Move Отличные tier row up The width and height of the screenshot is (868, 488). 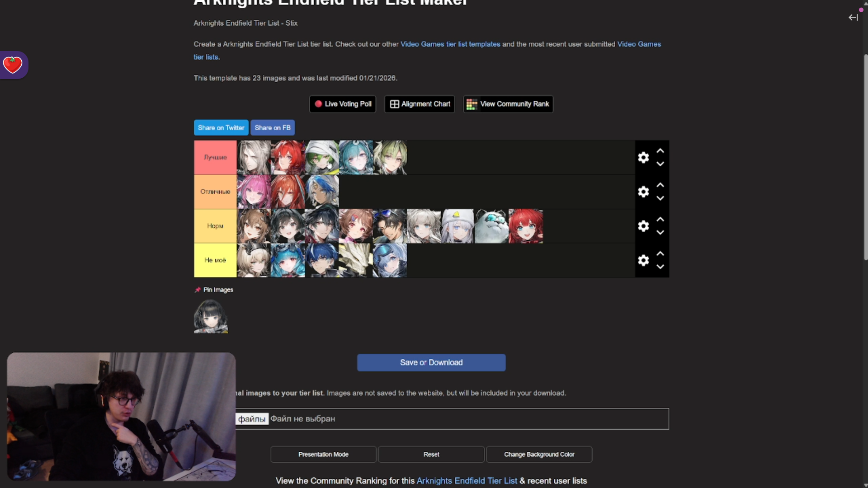[x=660, y=185]
